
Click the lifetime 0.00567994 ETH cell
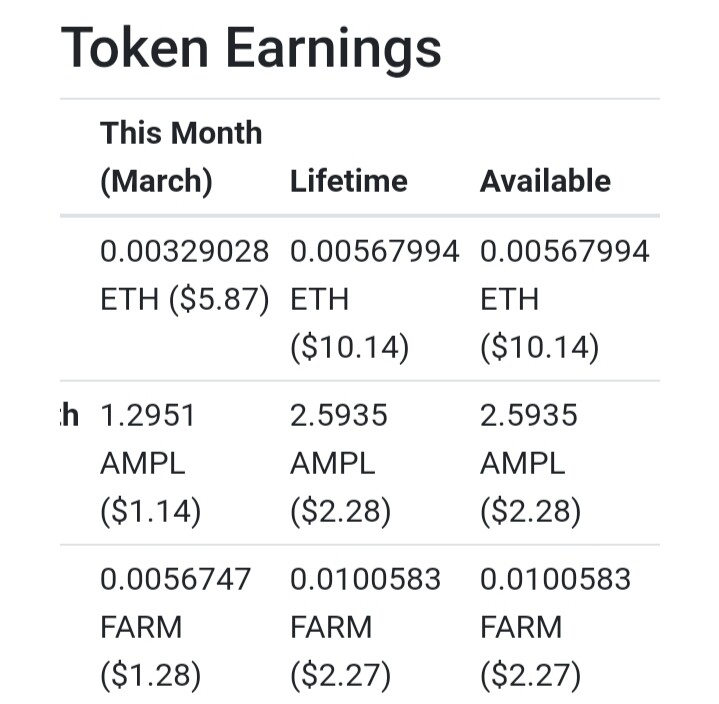click(x=375, y=299)
